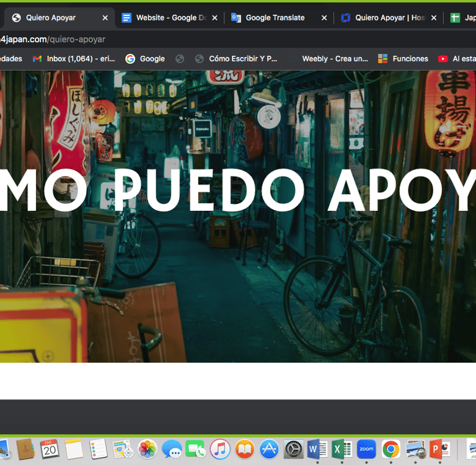The image size is (476, 465).
Task: Open Zoom from the dock
Action: (366, 448)
